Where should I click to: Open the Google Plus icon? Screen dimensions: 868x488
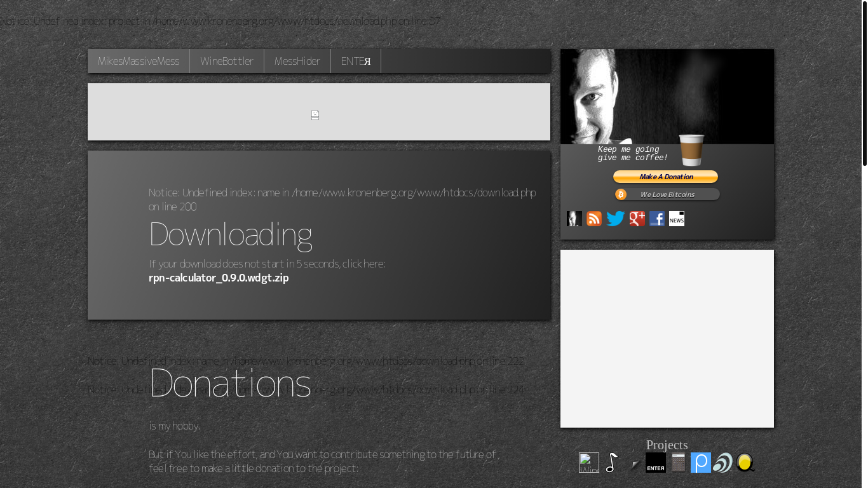pos(637,219)
